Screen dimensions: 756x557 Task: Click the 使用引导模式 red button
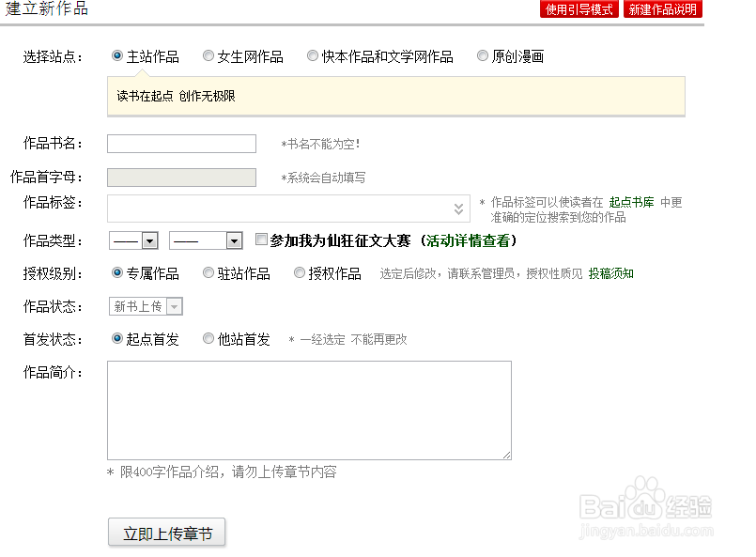click(579, 9)
